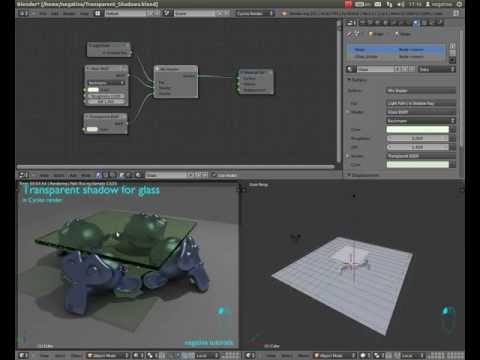Select the second material slot in the list

click(x=397, y=57)
